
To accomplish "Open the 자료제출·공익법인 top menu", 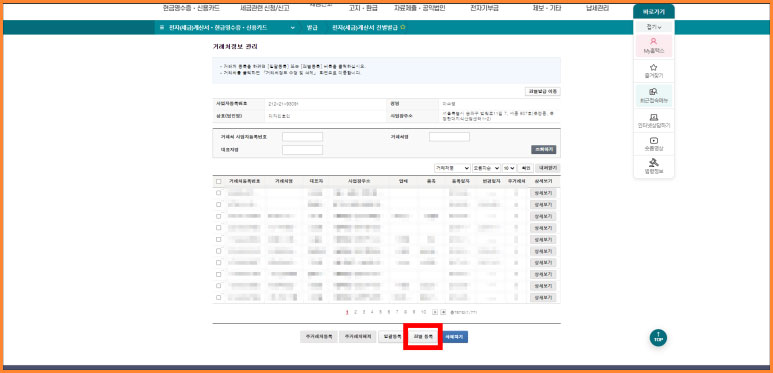I will 419,8.
